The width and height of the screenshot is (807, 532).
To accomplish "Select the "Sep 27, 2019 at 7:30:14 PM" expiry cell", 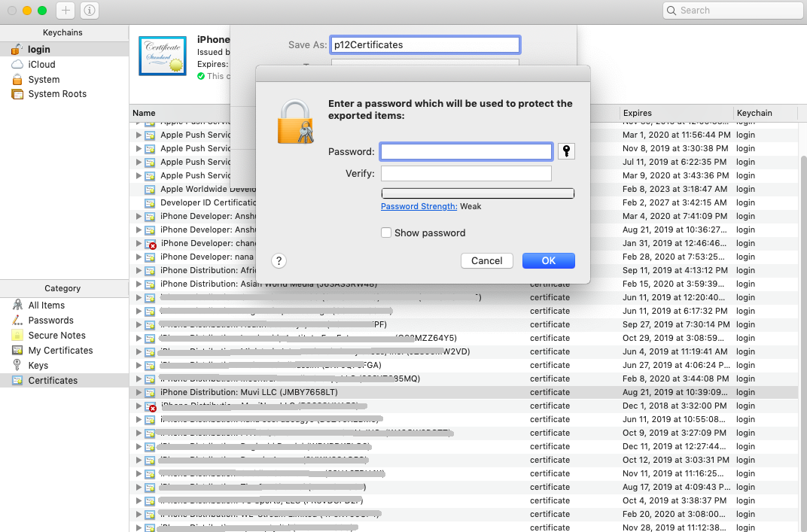I will pyautogui.click(x=676, y=324).
